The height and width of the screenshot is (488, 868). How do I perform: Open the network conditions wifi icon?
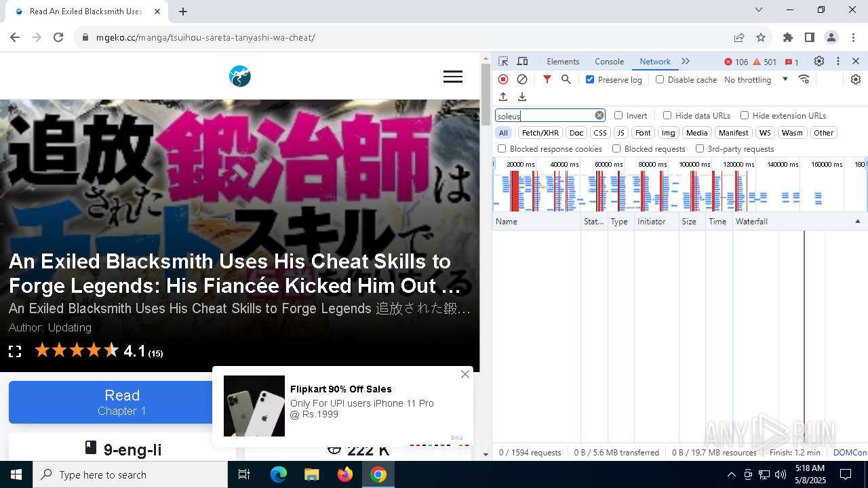click(x=804, y=79)
